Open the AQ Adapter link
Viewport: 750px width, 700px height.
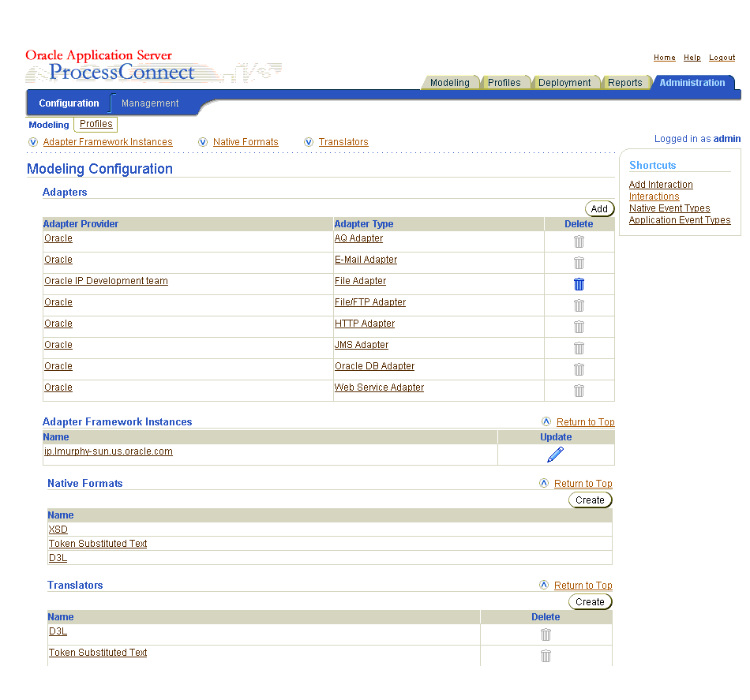[358, 238]
